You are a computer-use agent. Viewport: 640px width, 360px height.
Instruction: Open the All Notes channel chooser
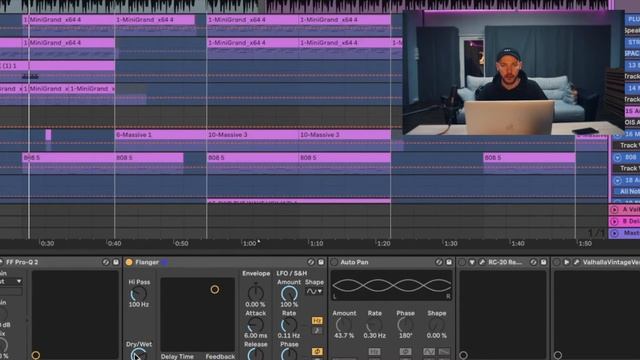628,191
